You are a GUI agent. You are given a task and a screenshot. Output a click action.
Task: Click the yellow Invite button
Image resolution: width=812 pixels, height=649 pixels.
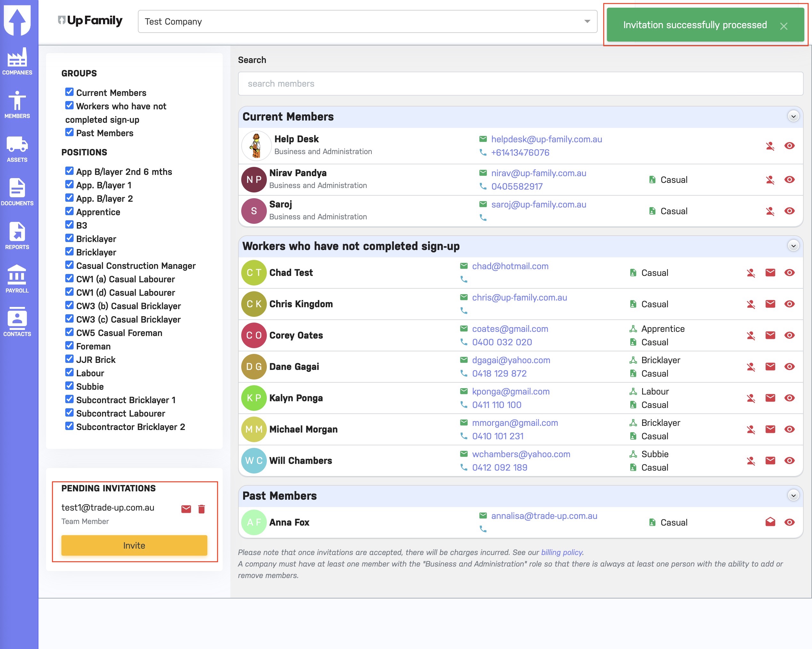pyautogui.click(x=134, y=545)
